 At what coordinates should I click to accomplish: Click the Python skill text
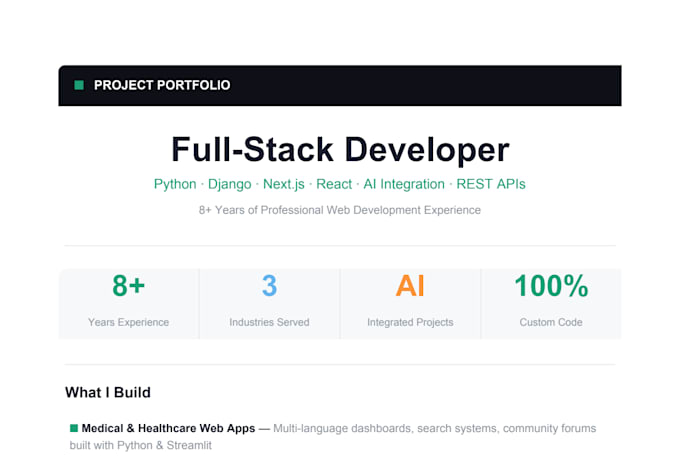click(175, 184)
